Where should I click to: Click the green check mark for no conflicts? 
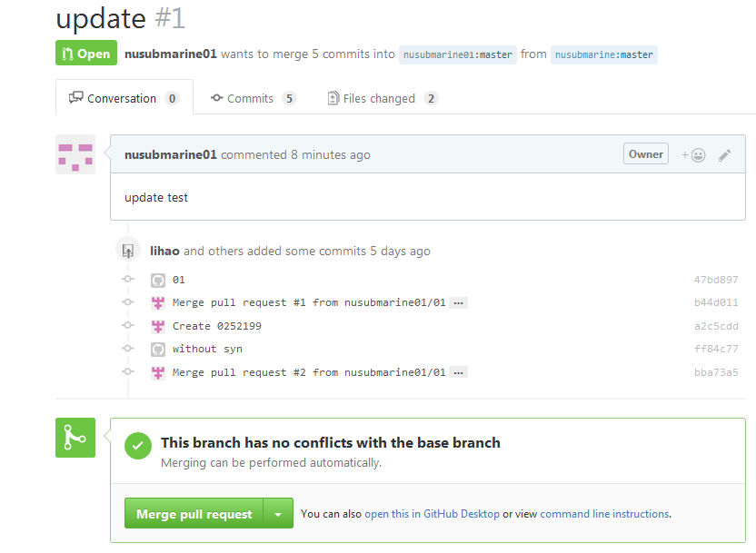138,445
